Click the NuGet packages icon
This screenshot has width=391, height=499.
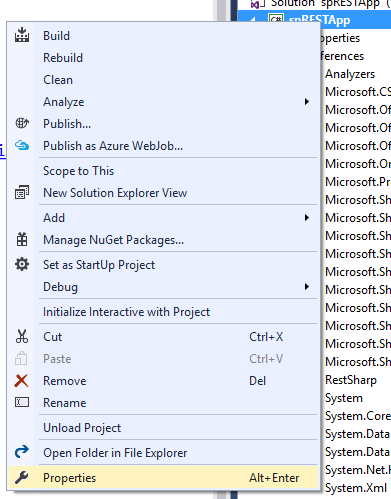[x=22, y=240]
